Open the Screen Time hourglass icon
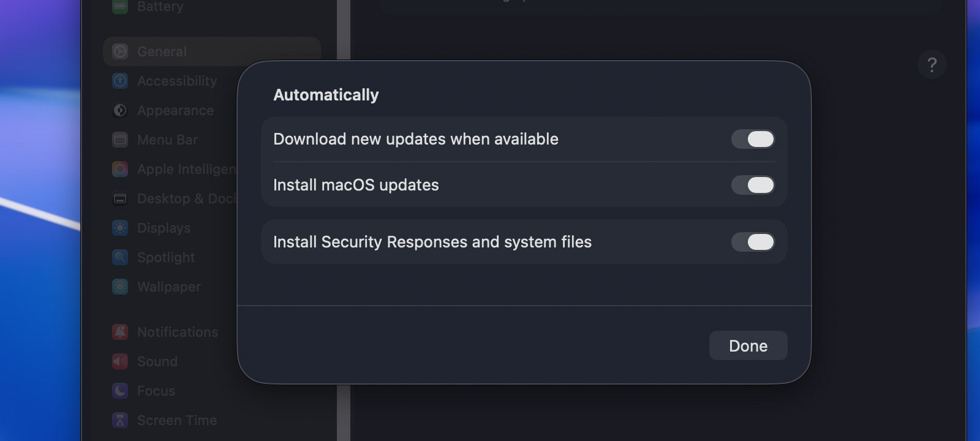Screen dimensions: 980x441 pos(120,420)
